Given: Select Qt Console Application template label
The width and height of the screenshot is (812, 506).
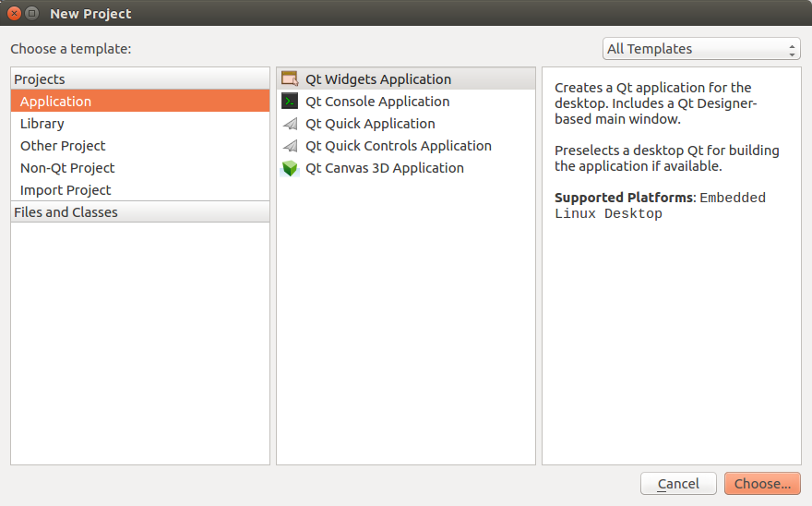Looking at the screenshot, I should [x=377, y=102].
